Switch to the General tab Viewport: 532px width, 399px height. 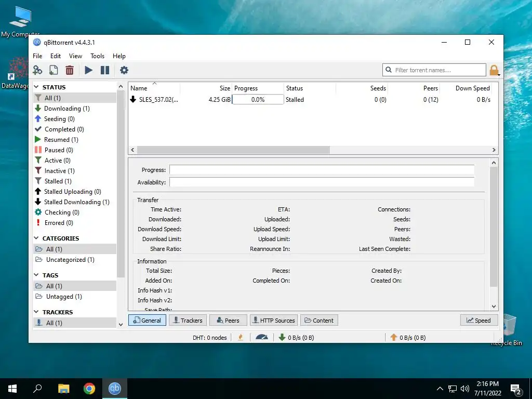[147, 320]
